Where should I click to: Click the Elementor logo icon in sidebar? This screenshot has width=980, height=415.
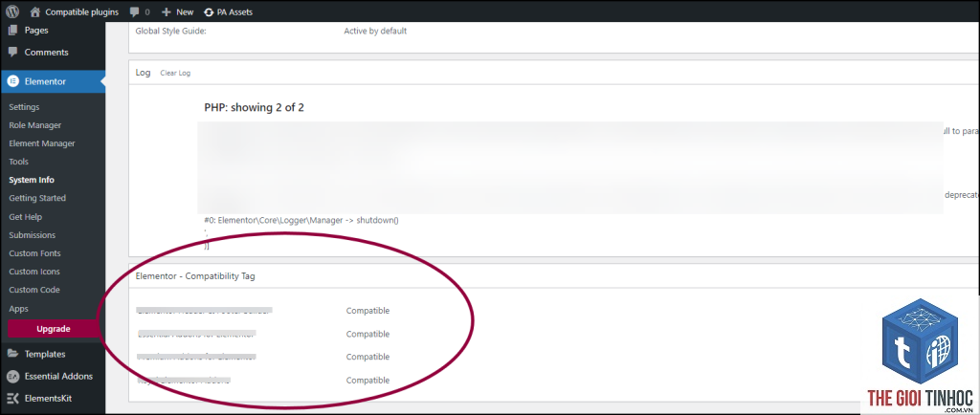tap(12, 81)
